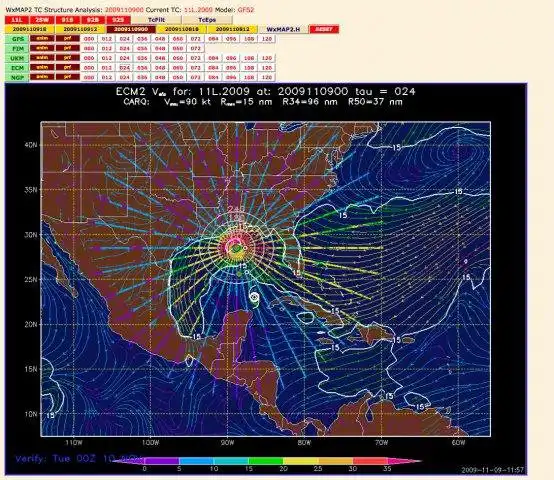Click the red RESET button

click(324, 29)
